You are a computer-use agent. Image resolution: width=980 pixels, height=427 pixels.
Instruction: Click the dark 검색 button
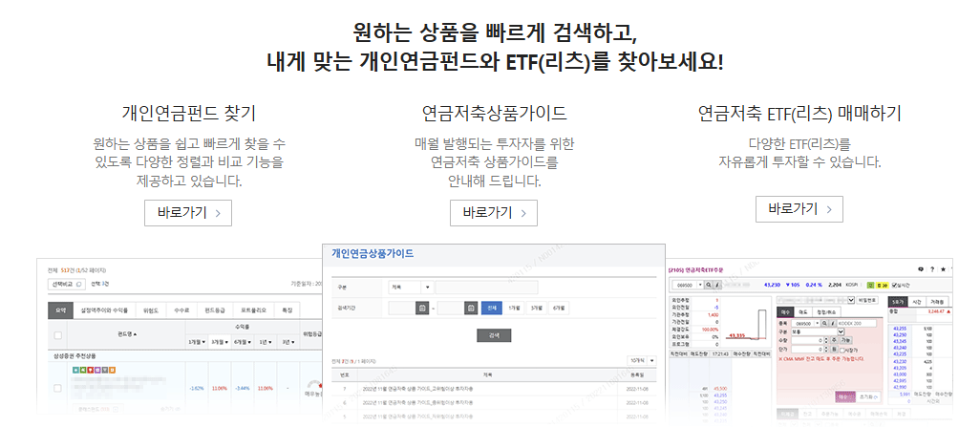(494, 335)
